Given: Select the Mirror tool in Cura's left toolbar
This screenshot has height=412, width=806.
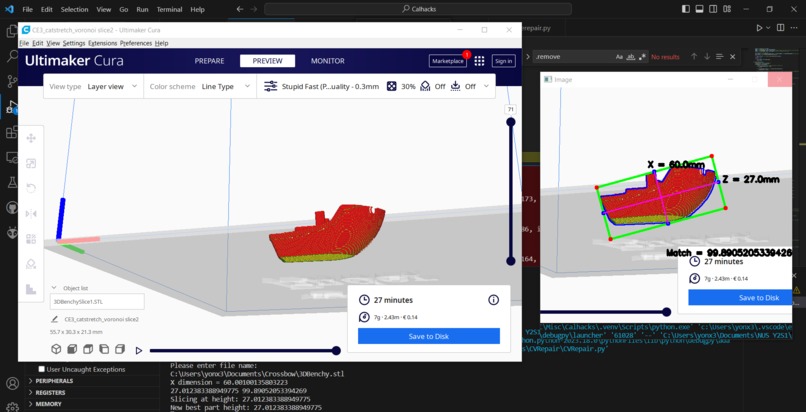Looking at the screenshot, I should tap(31, 213).
